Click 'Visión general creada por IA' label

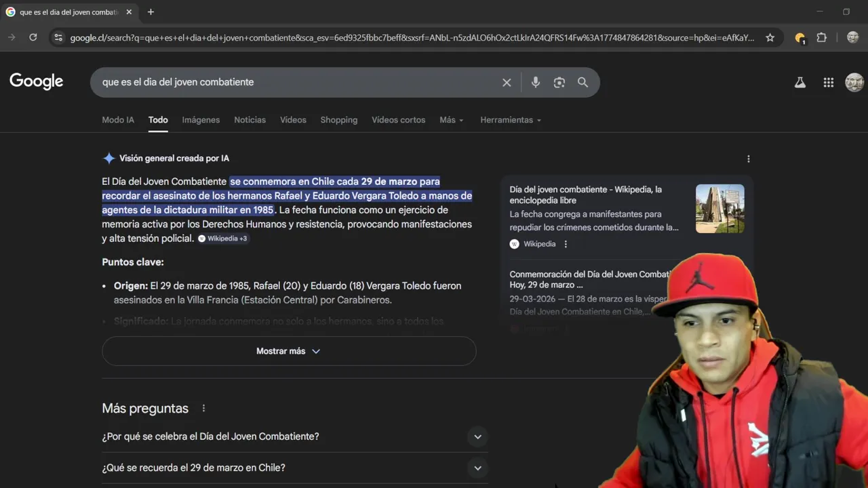[x=174, y=158]
